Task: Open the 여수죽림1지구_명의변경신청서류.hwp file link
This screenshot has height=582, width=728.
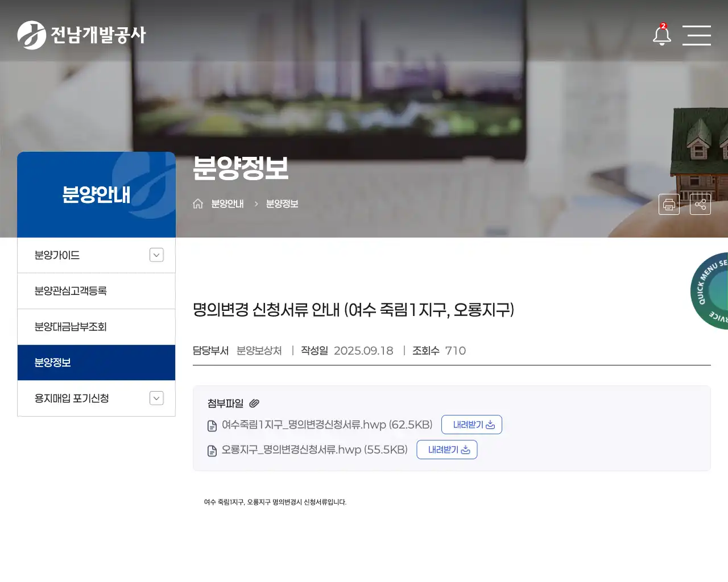Action: (x=327, y=425)
